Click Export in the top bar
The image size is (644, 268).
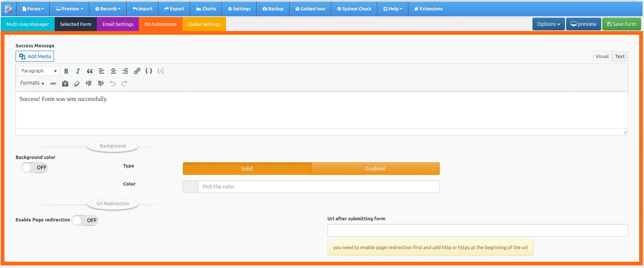pos(174,9)
